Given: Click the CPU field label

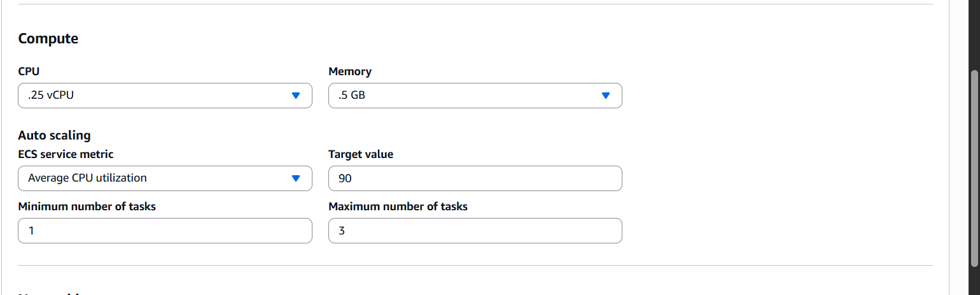Looking at the screenshot, I should click(x=29, y=71).
